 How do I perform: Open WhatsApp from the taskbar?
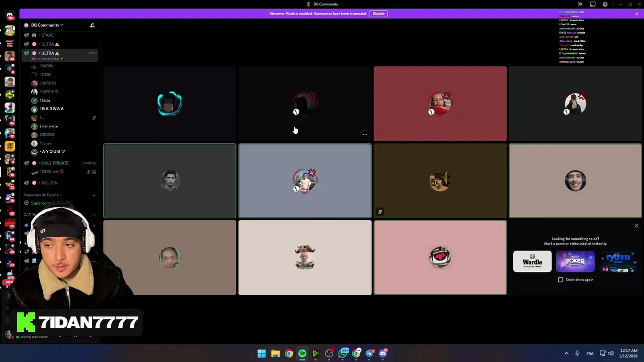(343, 353)
